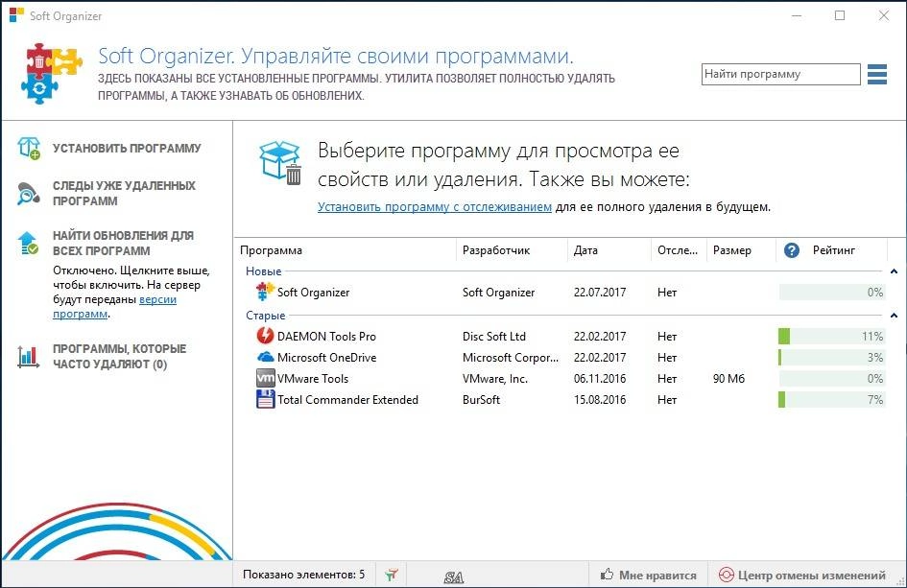Screen dimensions: 907x588
Task: Click the box with trash can icon
Action: tap(280, 163)
